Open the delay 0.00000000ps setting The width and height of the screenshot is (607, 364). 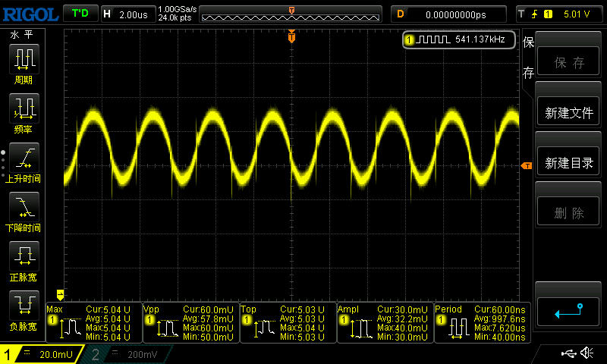[x=448, y=14]
